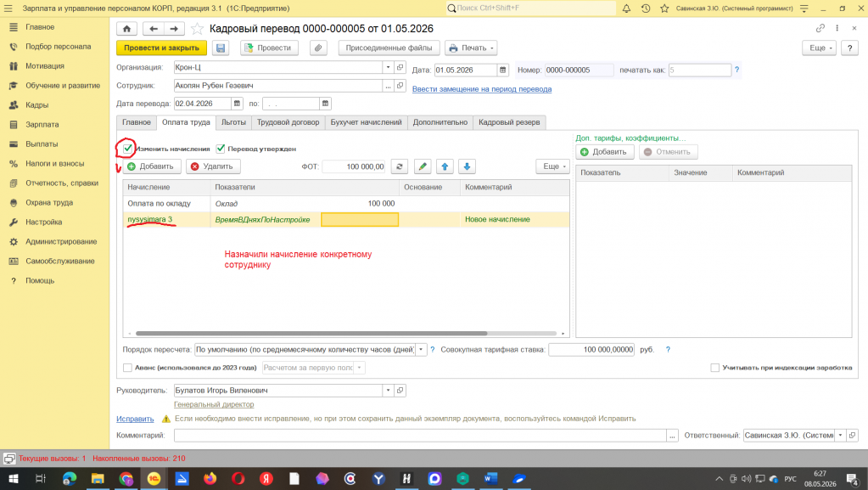Follow the Ввести замещение на период перевода link
Image resolution: width=868 pixels, height=490 pixels.
[482, 88]
